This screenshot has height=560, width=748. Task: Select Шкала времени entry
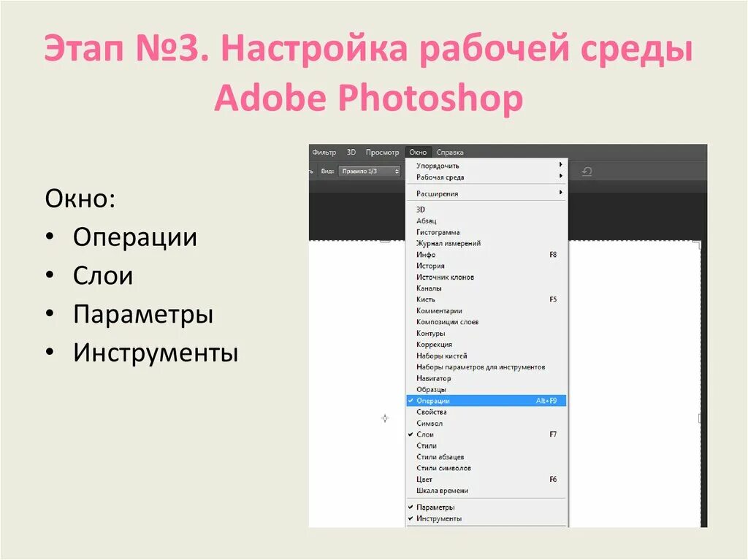tap(486, 491)
